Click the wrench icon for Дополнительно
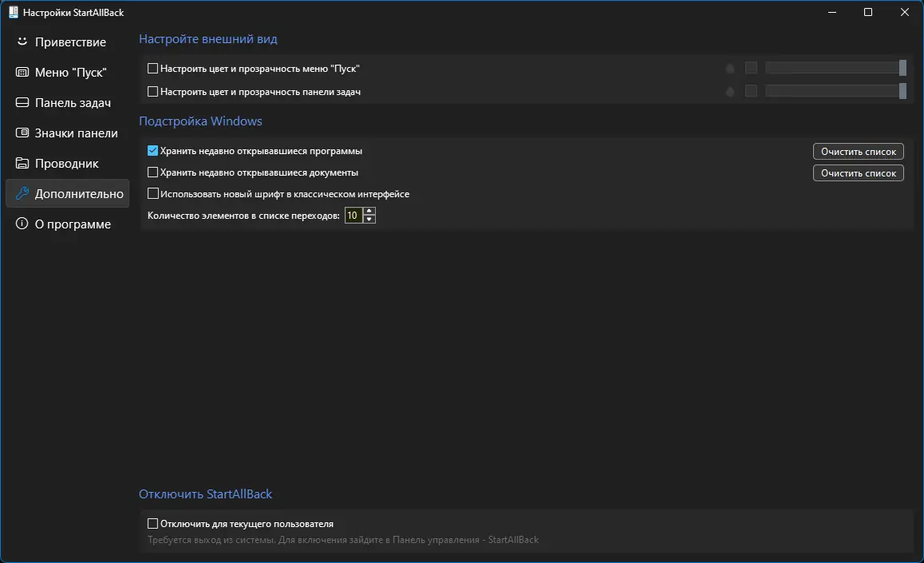The height and width of the screenshot is (563, 924). 22,193
